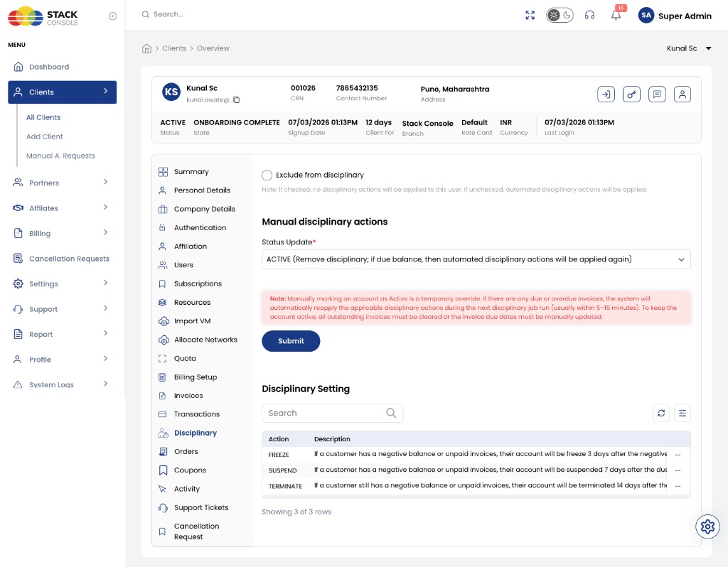The width and height of the screenshot is (728, 567).
Task: Check Exclude from disciplinary checkbox
Action: point(267,175)
